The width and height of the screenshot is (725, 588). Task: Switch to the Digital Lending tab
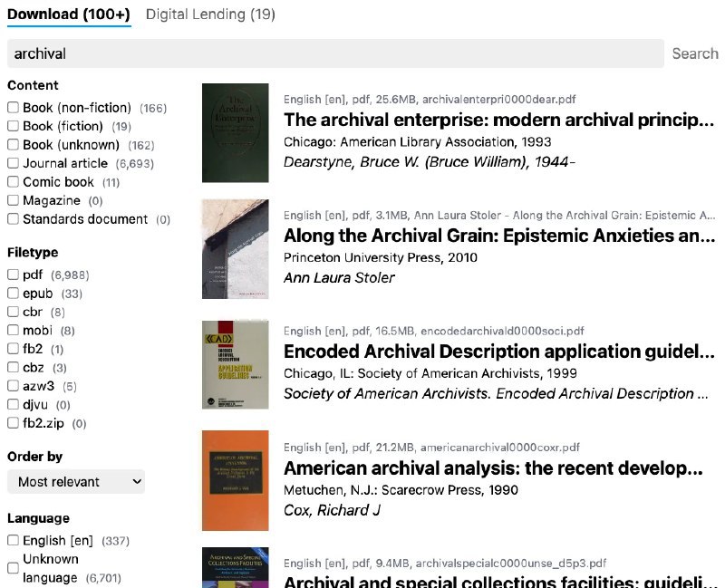pyautogui.click(x=210, y=14)
